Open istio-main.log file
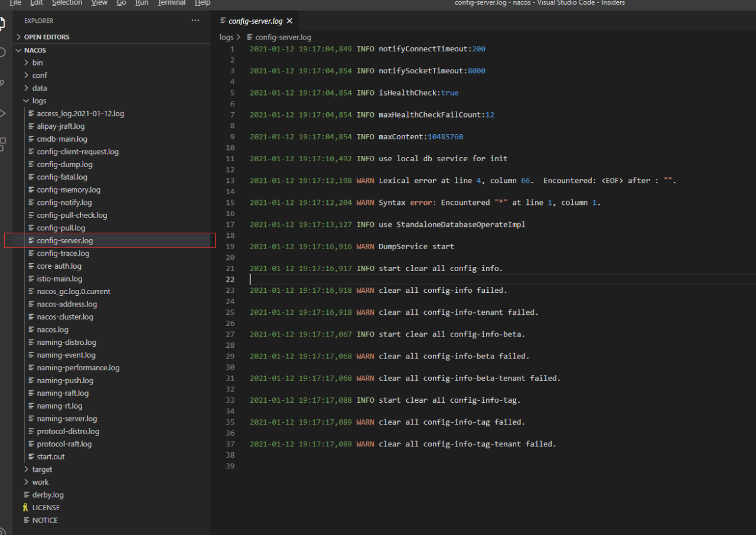 60,279
